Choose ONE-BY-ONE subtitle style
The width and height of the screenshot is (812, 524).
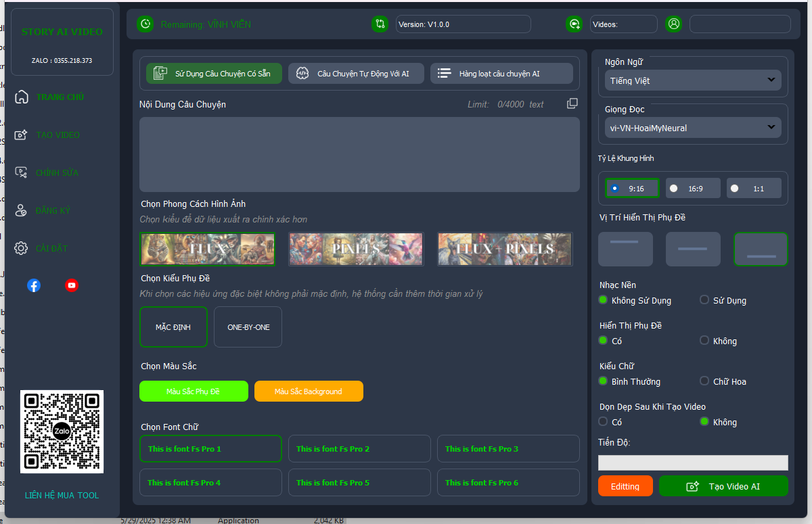[x=248, y=327]
